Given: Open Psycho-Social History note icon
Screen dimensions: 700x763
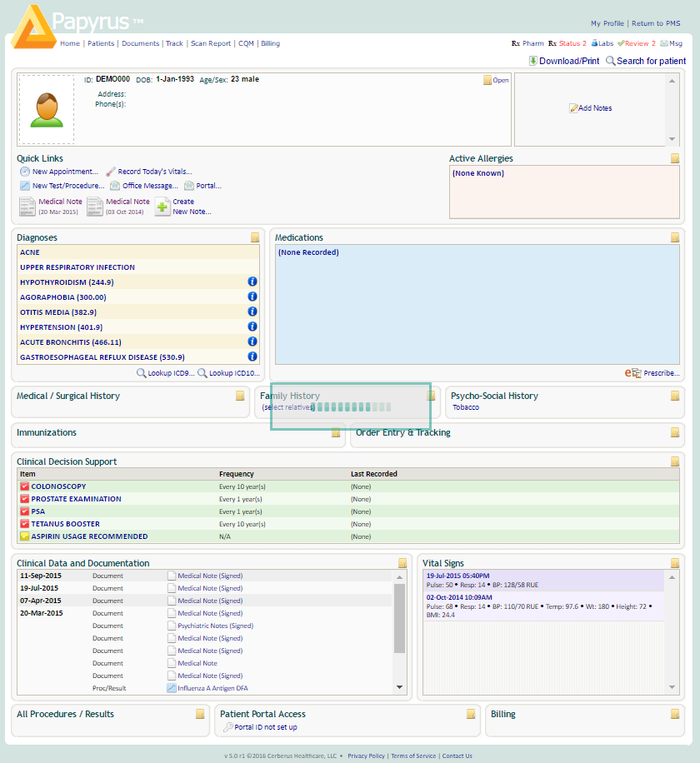Looking at the screenshot, I should [675, 396].
